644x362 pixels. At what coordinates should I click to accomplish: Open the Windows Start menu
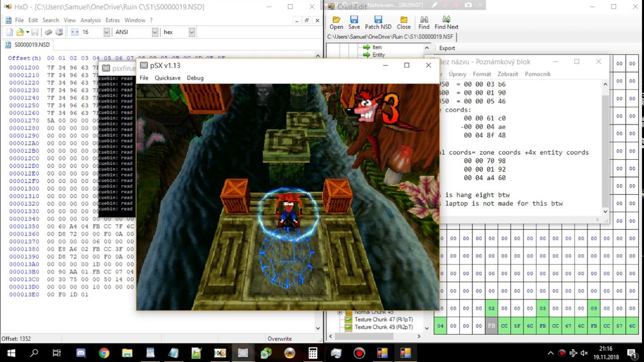[11, 353]
